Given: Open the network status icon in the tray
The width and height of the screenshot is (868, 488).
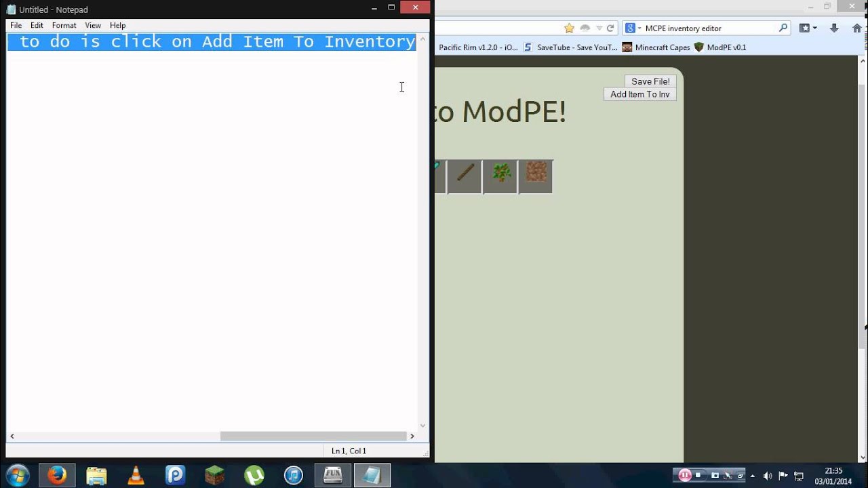Looking at the screenshot, I should tap(799, 476).
